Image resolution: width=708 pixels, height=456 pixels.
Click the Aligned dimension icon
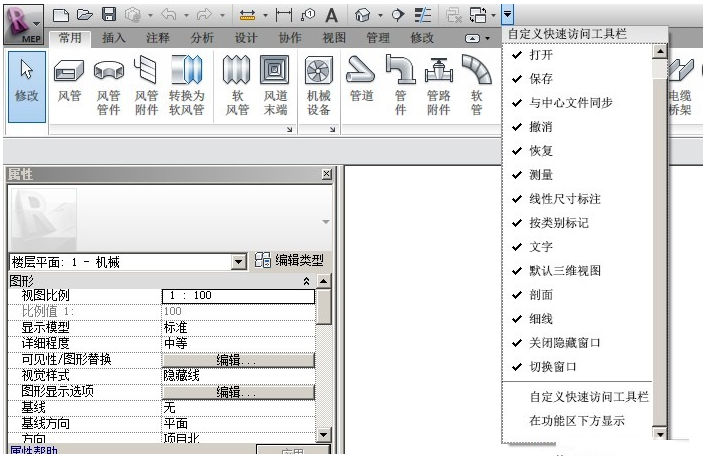(284, 15)
